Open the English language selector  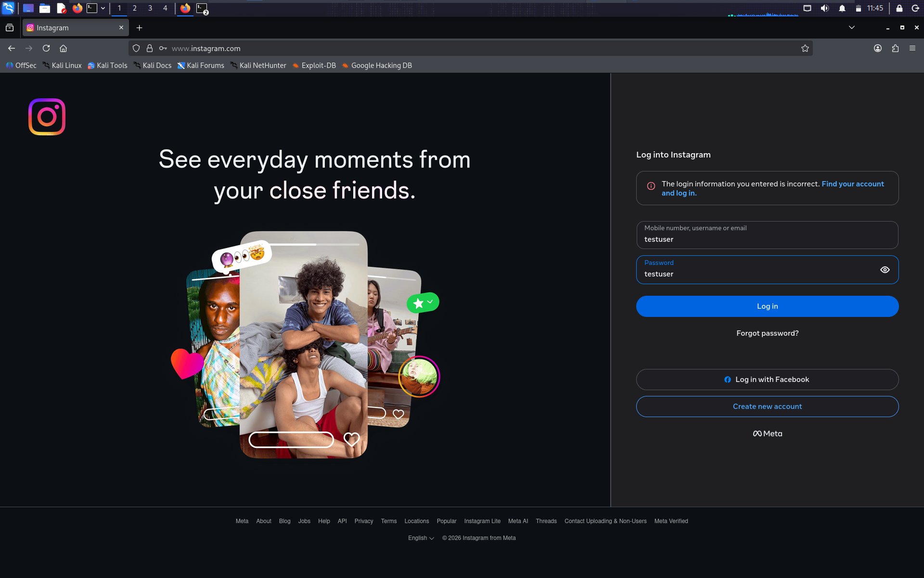click(x=421, y=538)
